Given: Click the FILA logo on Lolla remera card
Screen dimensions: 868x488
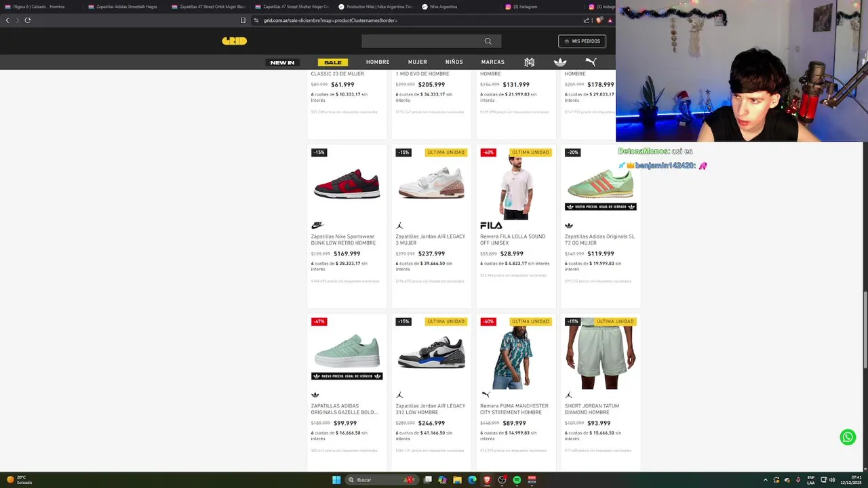Looking at the screenshot, I should [491, 226].
